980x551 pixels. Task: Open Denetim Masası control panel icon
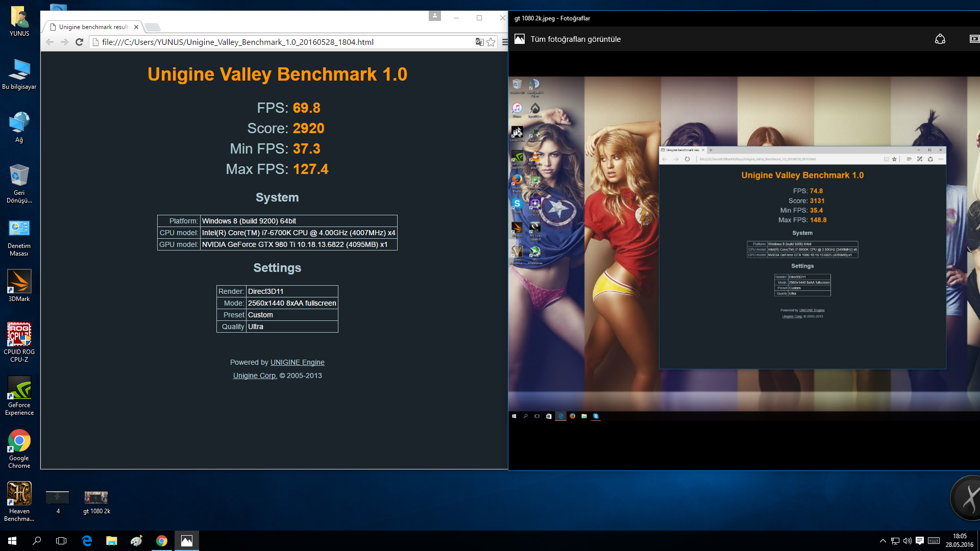tap(19, 238)
